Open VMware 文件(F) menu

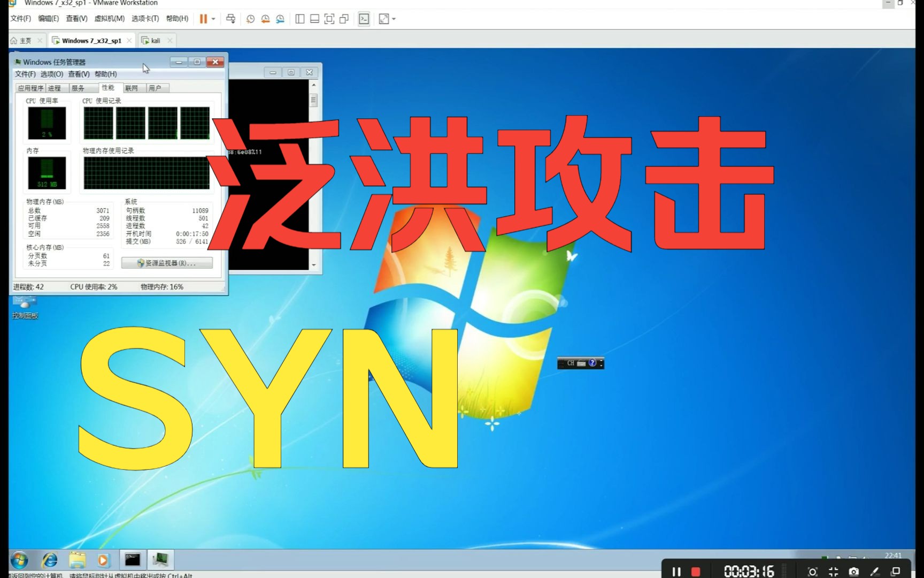(x=21, y=19)
